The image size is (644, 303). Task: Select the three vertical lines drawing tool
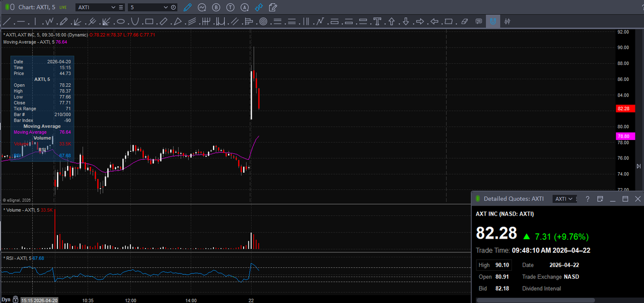point(306,21)
